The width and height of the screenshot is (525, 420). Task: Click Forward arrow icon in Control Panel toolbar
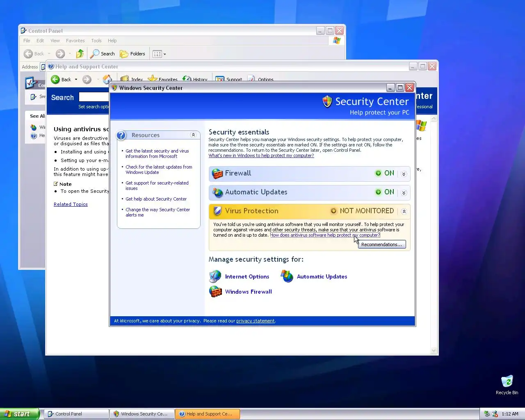[x=60, y=54]
